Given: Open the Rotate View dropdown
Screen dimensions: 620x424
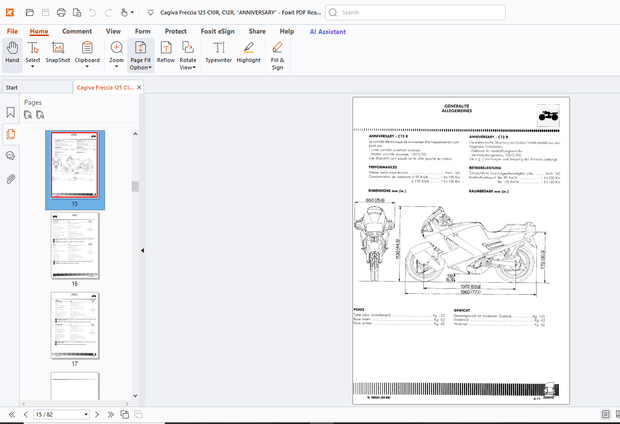Looking at the screenshot, I should tap(188, 55).
